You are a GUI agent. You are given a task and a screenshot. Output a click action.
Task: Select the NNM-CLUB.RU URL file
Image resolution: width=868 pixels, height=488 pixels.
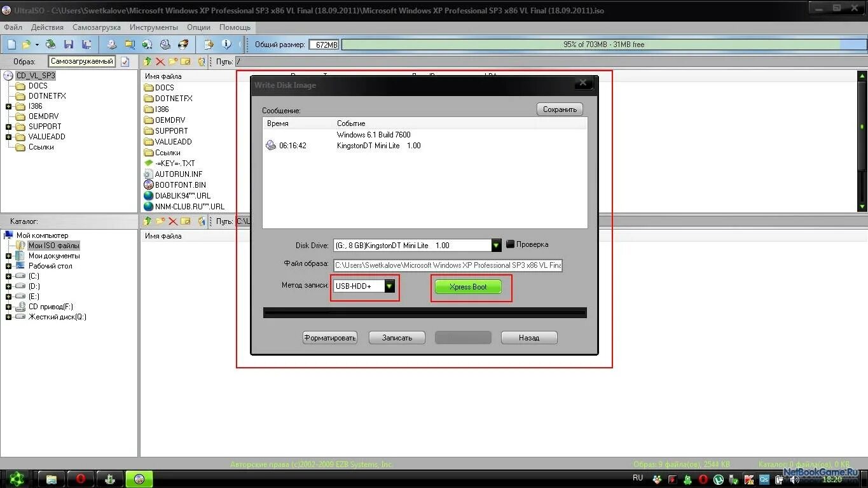tap(189, 206)
